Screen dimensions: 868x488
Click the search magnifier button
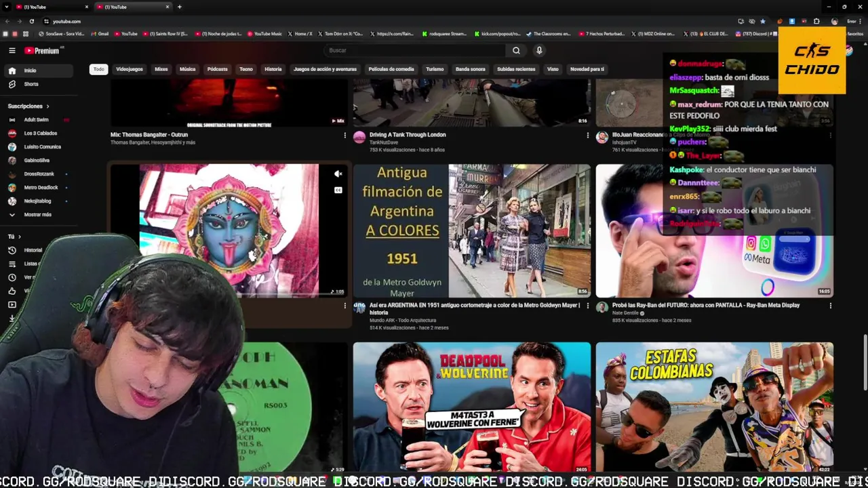click(x=516, y=50)
